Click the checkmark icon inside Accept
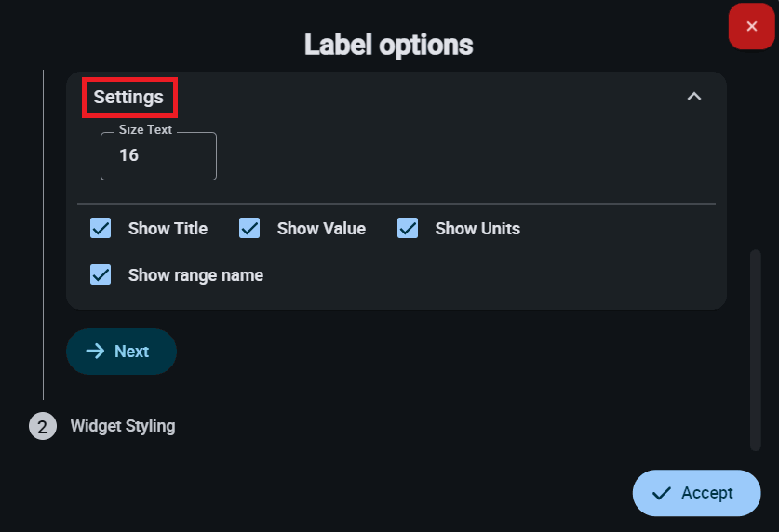The width and height of the screenshot is (779, 532). click(662, 494)
